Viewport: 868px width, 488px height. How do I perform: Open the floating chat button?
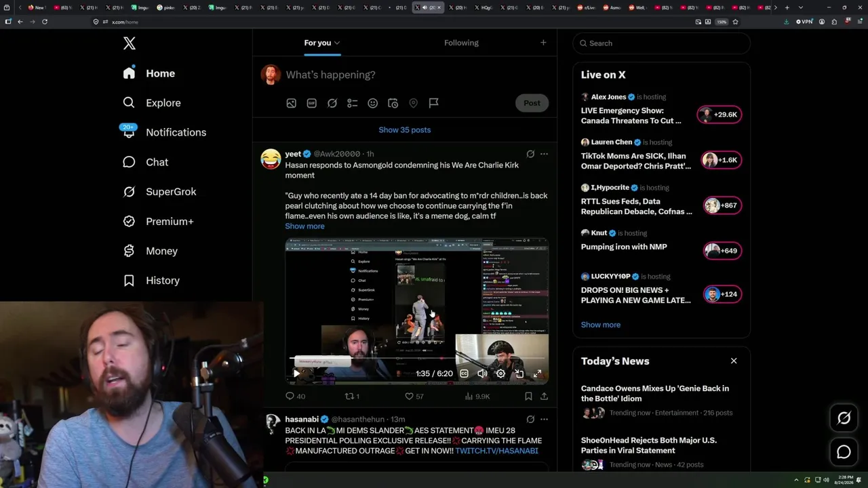tap(844, 452)
